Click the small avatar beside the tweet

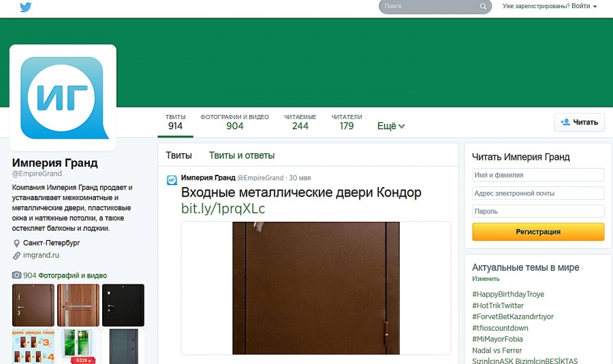click(172, 180)
